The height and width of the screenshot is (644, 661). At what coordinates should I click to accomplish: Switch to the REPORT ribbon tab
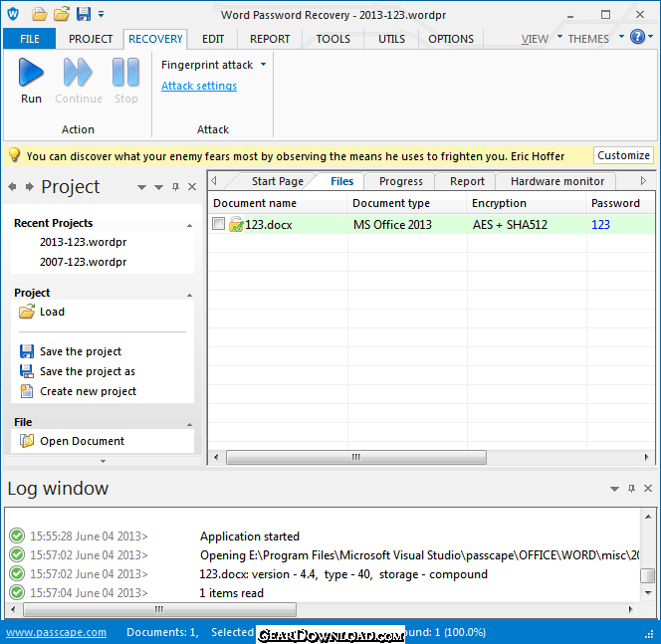[270, 39]
